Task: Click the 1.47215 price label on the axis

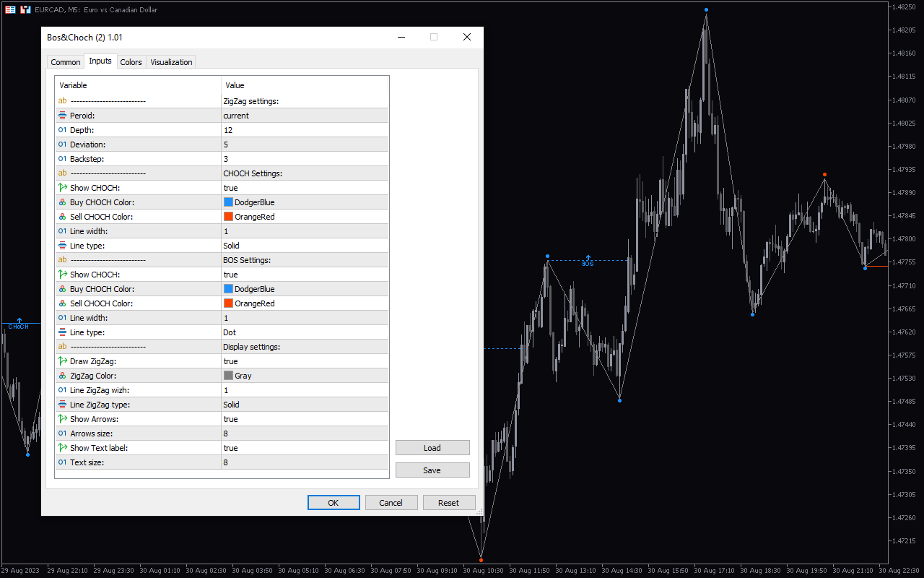Action: coord(904,540)
